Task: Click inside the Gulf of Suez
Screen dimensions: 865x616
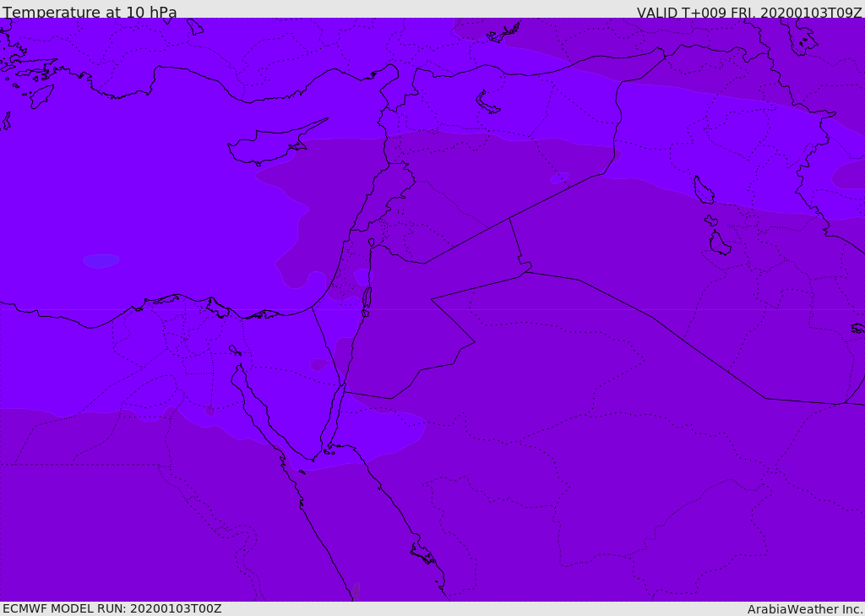Action: click(258, 406)
